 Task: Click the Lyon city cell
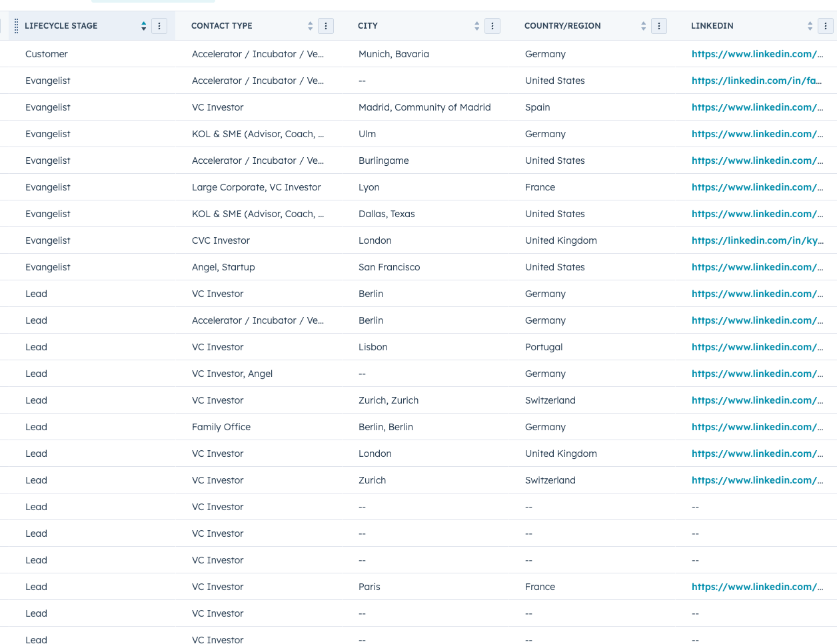tap(369, 187)
